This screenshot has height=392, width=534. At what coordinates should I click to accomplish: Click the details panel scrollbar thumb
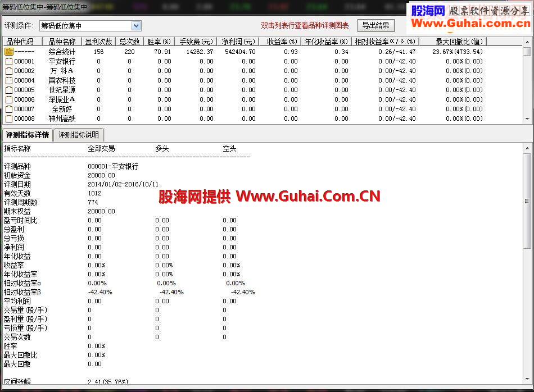pos(527,200)
